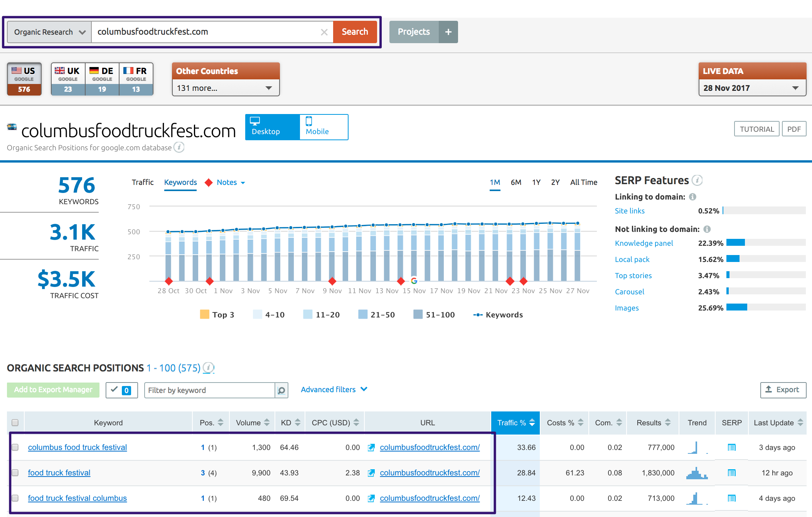Open info icon next to SERP Features

[697, 180]
